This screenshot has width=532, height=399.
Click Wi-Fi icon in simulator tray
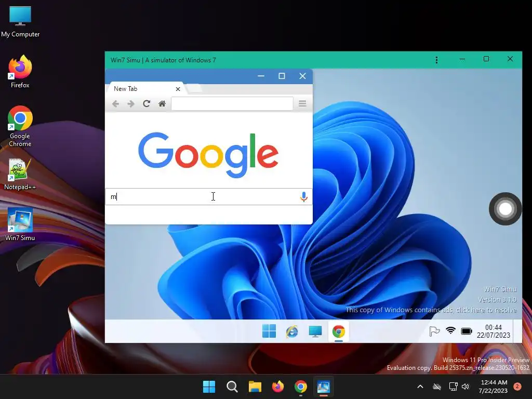point(450,330)
